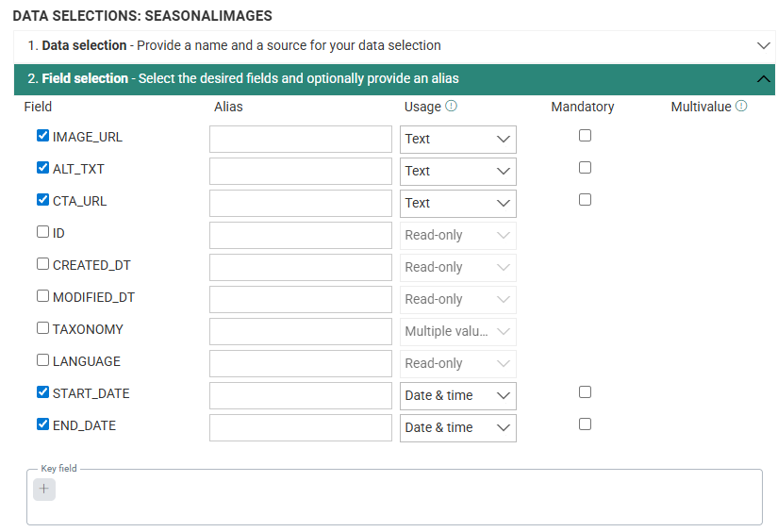Open the Usage dropdown for CTA_URL
The width and height of the screenshot is (777, 532).
pos(458,204)
